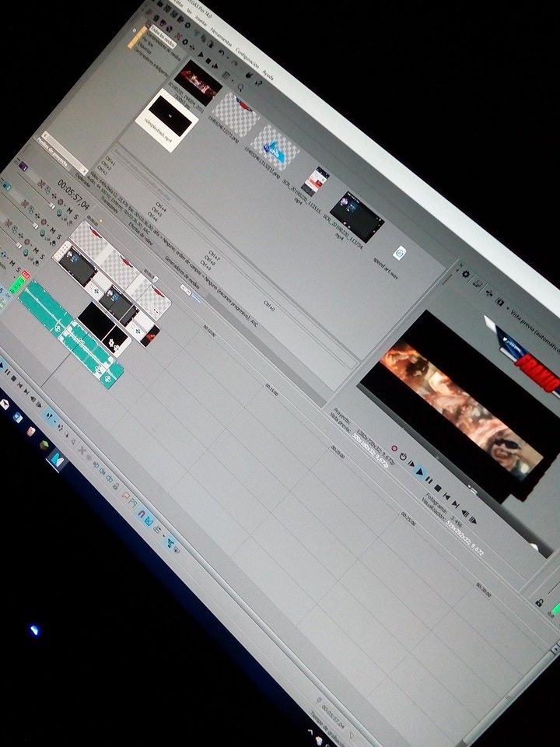Select the videoplayback.mp4 media thumbnail
The width and height of the screenshot is (560, 747).
(x=166, y=119)
